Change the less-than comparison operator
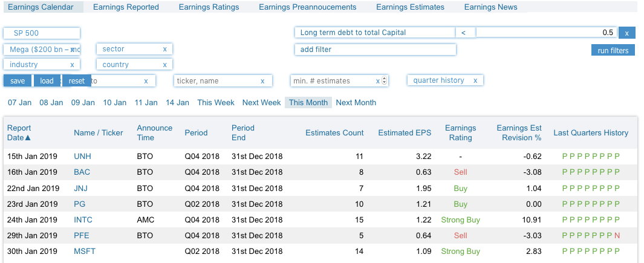Image resolution: width=644 pixels, height=263 pixels. click(x=466, y=33)
